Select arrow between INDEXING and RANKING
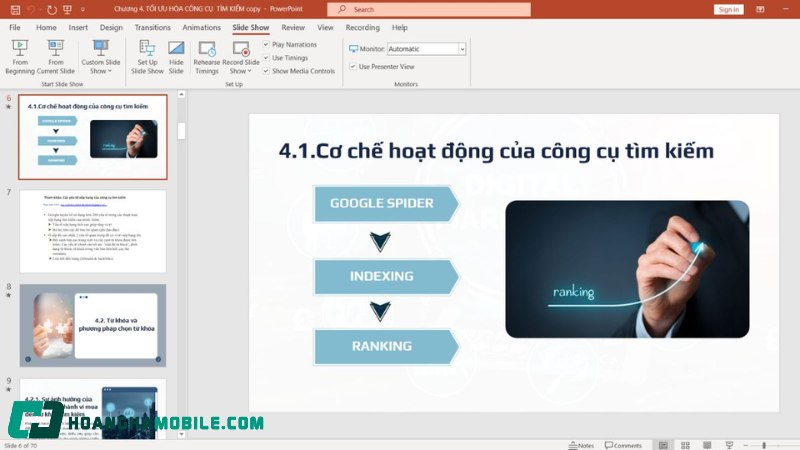Screen dimensions: 800x450 click(x=380, y=311)
